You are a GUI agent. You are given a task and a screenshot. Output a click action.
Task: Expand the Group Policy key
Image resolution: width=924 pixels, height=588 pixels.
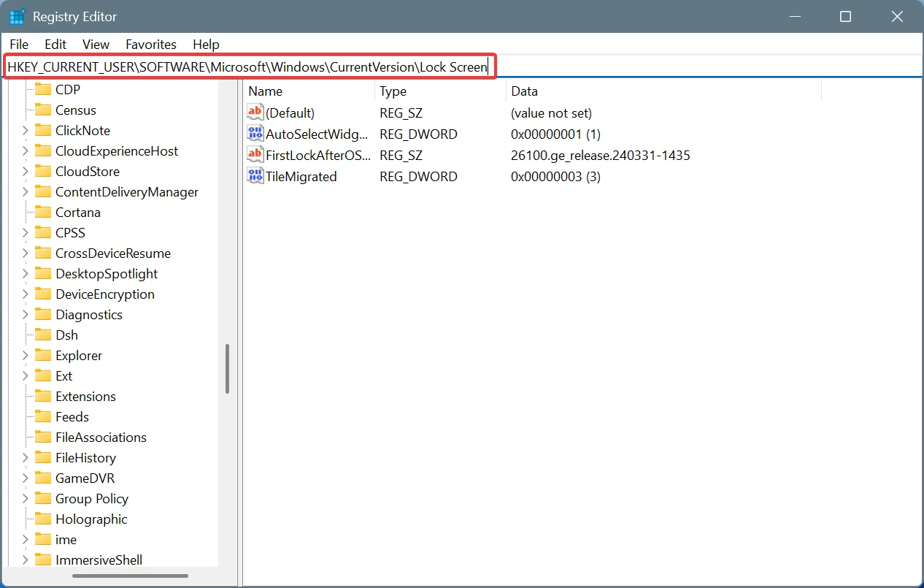click(x=26, y=498)
